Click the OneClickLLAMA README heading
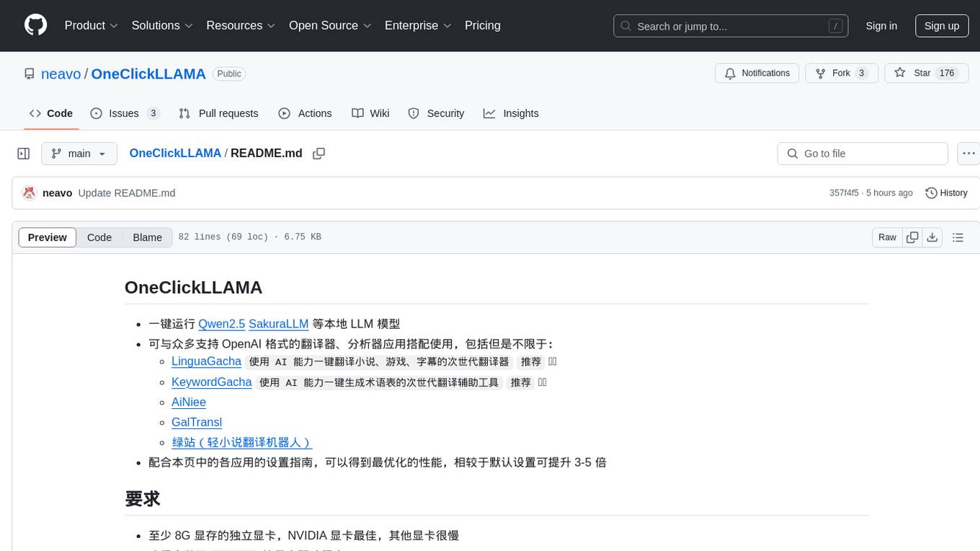Viewport: 980px width, 551px height. pos(193,287)
